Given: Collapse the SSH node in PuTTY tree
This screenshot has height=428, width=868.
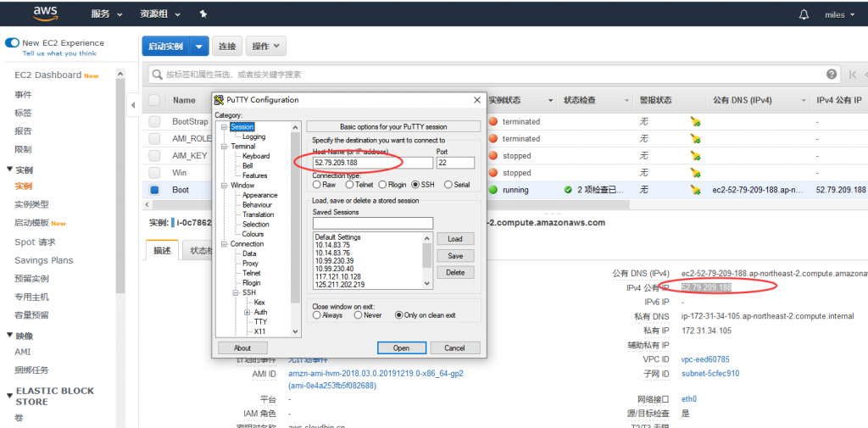Looking at the screenshot, I should click(x=235, y=292).
